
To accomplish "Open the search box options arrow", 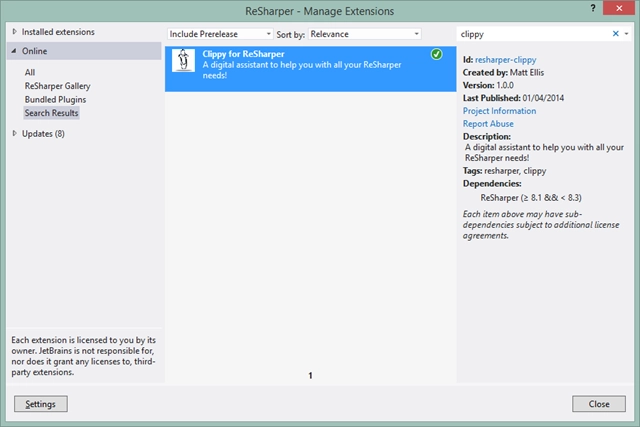I will 626,34.
